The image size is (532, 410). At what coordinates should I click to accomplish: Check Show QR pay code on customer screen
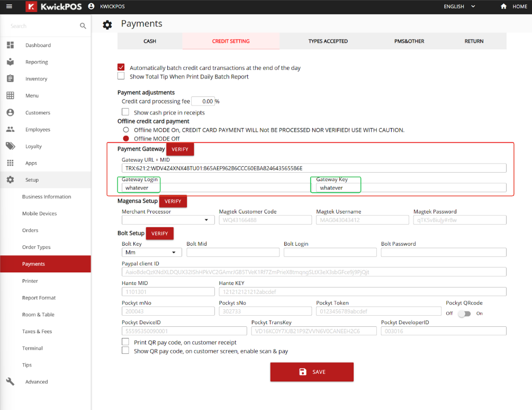point(125,350)
